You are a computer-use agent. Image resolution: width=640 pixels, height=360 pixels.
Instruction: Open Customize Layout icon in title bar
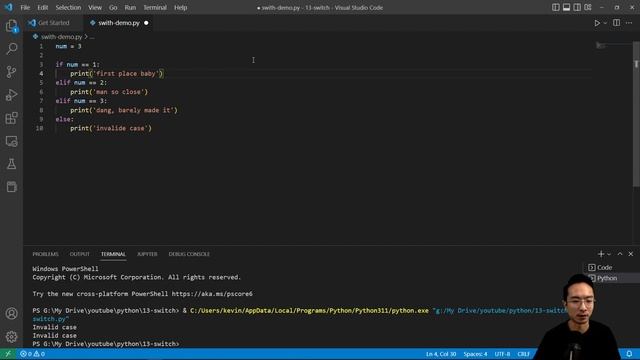pos(588,7)
